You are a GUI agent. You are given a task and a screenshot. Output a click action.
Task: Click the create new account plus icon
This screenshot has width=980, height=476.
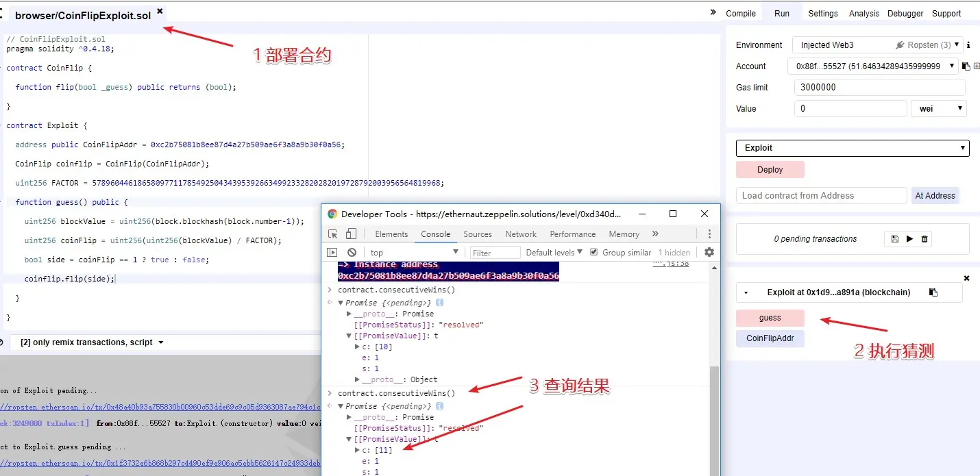[x=977, y=66]
